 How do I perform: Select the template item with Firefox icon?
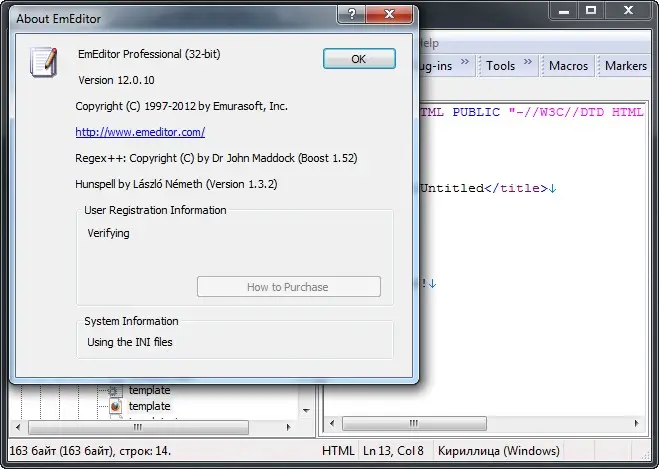[x=149, y=406]
